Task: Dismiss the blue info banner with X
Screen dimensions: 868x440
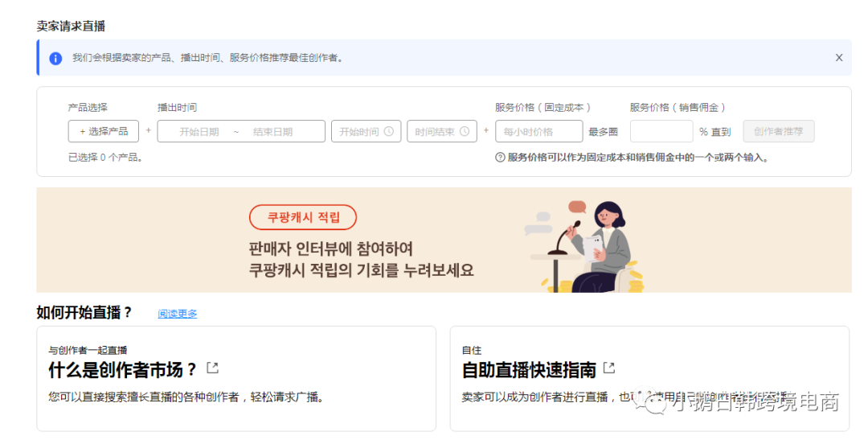Action: tap(838, 58)
